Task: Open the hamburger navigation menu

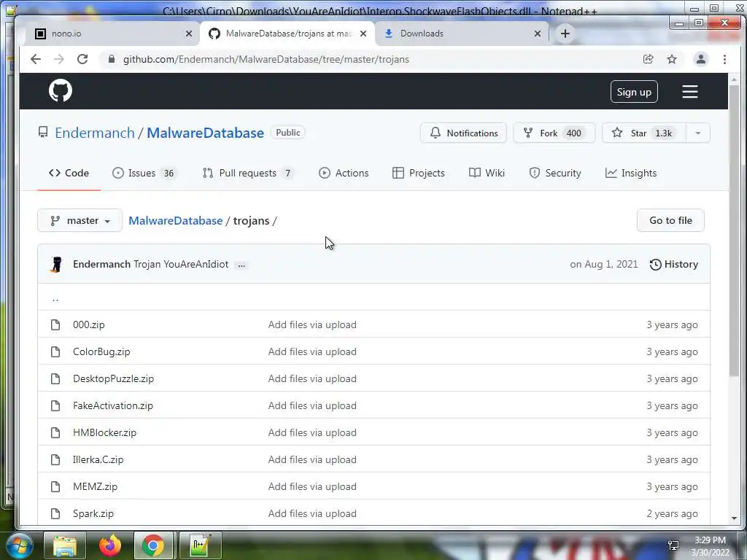Action: tap(690, 91)
